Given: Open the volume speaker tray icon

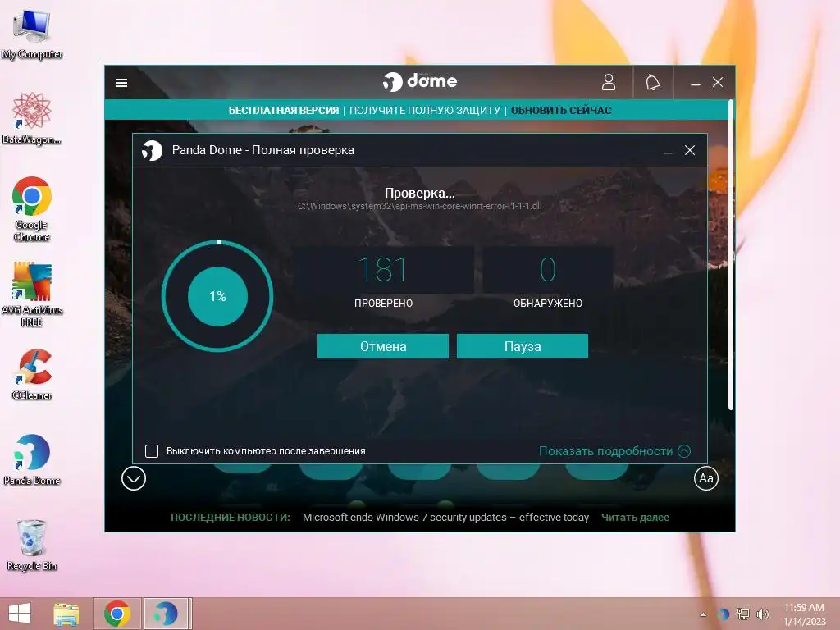Looking at the screenshot, I should (x=762, y=614).
